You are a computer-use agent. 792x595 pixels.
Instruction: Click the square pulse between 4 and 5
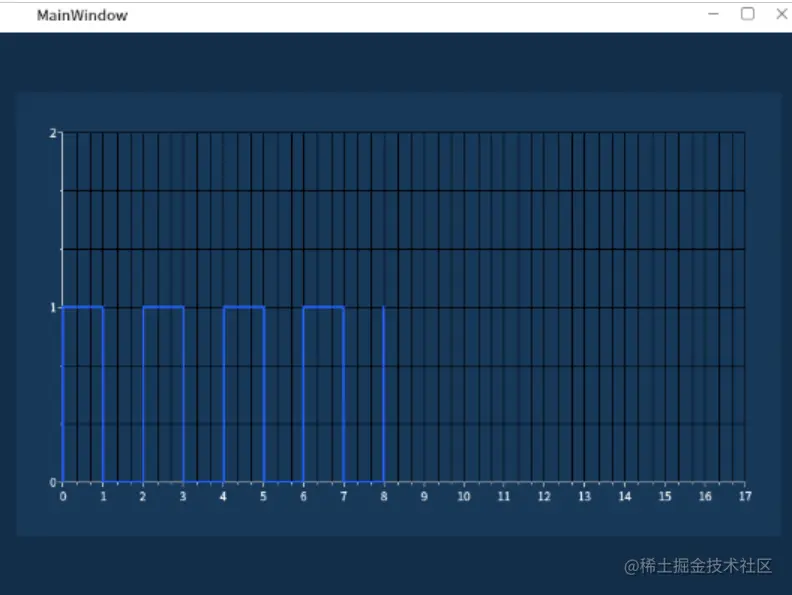coord(243,394)
